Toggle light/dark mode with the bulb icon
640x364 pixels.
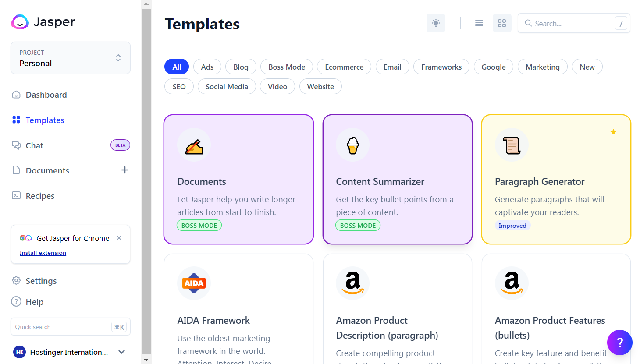(436, 23)
